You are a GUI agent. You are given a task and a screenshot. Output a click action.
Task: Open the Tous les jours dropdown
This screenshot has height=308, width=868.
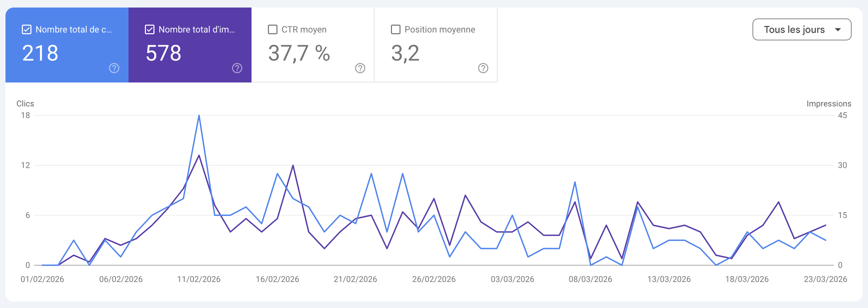click(801, 30)
